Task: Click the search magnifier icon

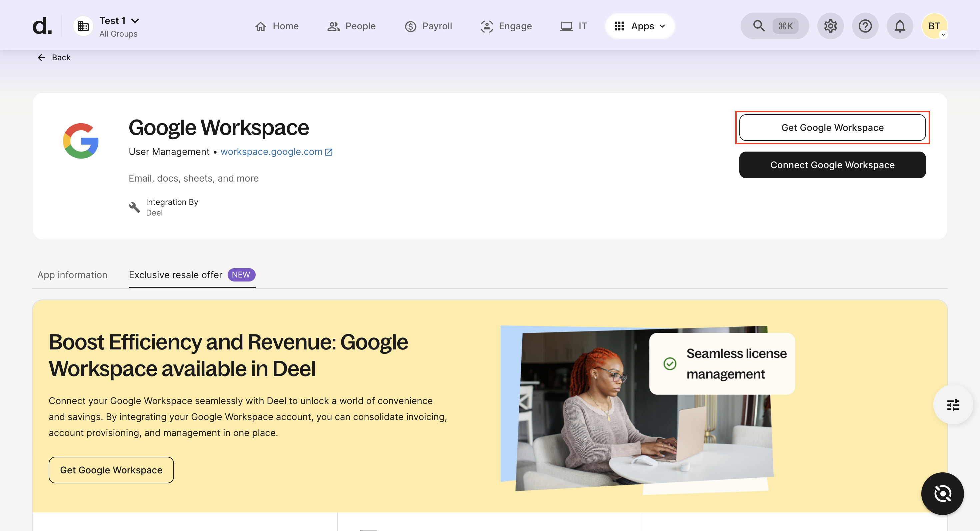Action: point(759,26)
